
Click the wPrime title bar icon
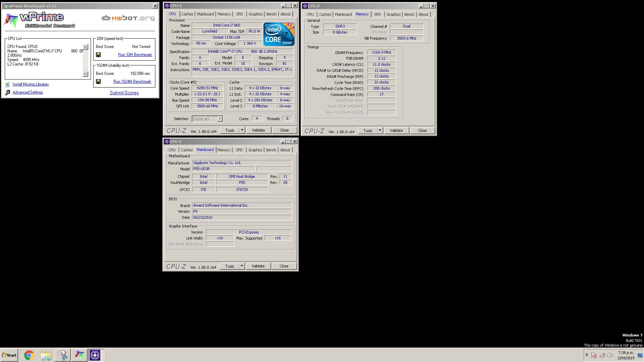point(5,6)
